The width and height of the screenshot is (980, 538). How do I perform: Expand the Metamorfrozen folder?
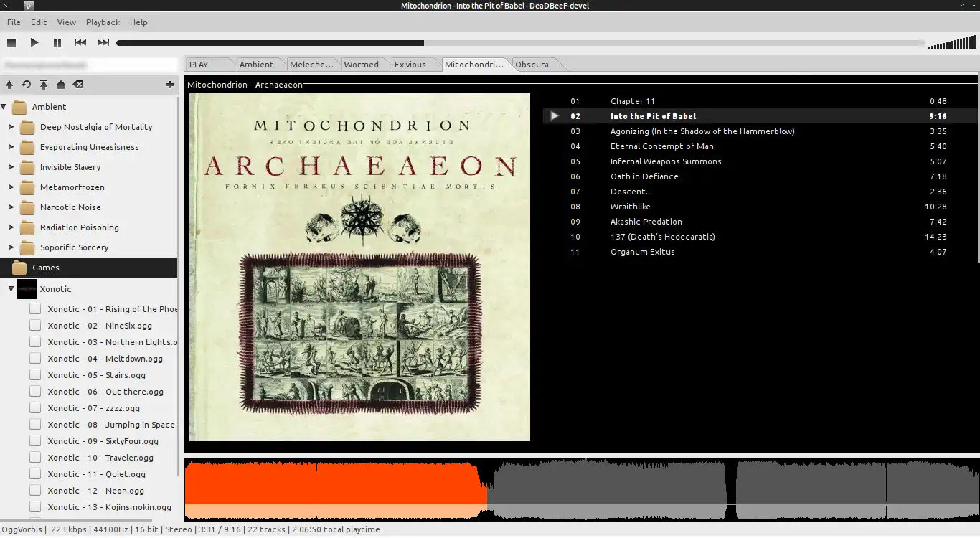[x=11, y=187]
